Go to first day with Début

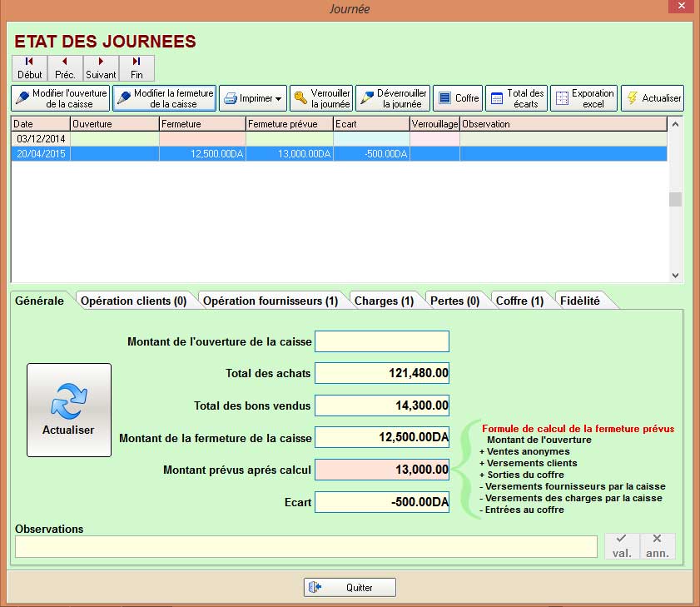[x=29, y=68]
